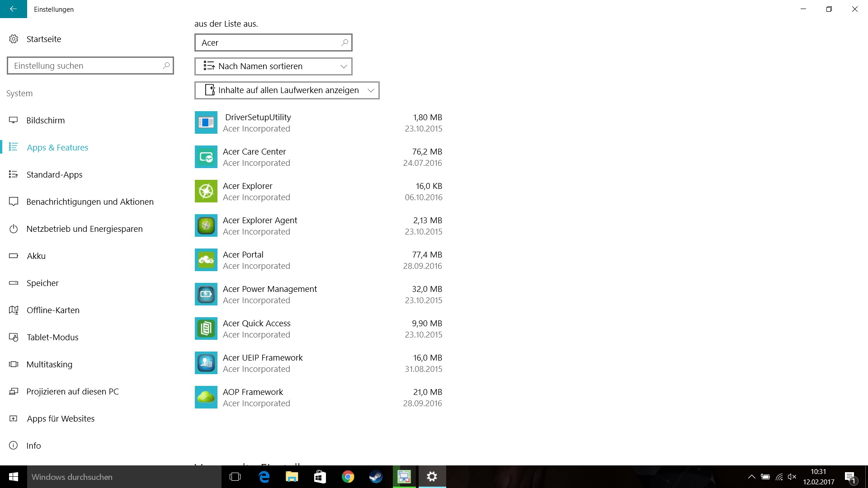Screen dimensions: 868x488
Task: Click the DriverSetupUtility icon
Action: [206, 122]
